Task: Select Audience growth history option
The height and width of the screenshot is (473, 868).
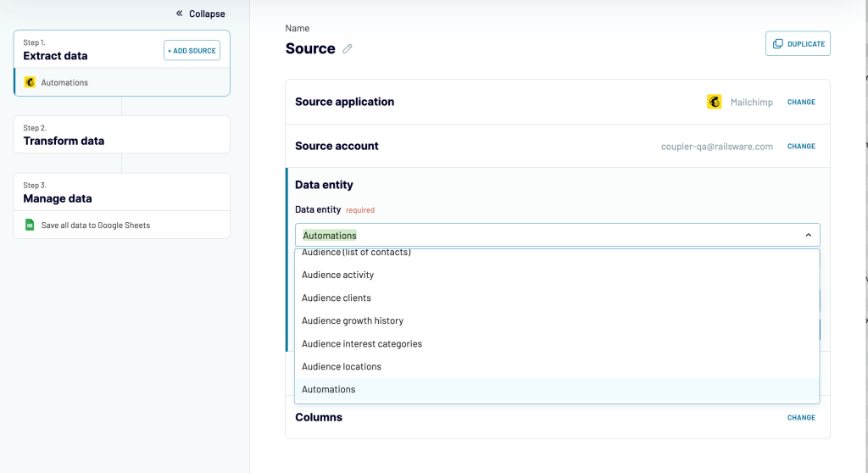Action: pyautogui.click(x=557, y=320)
